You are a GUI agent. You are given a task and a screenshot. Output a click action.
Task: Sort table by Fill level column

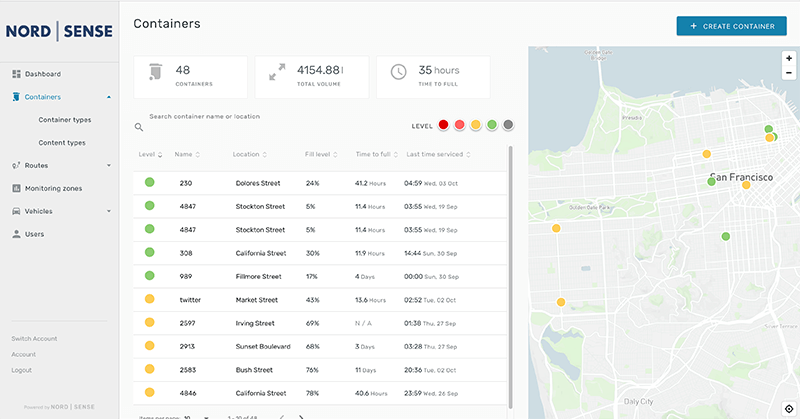click(x=321, y=154)
